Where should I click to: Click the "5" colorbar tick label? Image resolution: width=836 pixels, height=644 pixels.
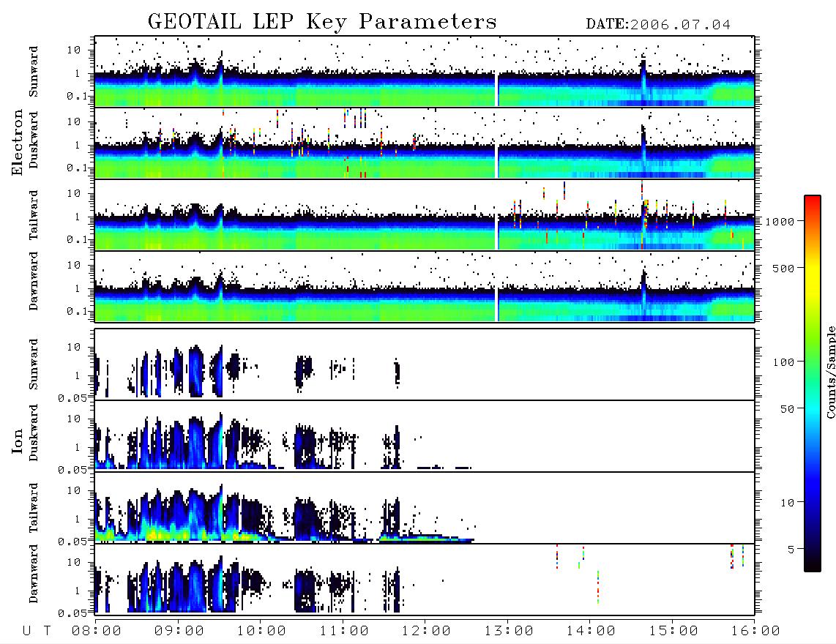click(x=792, y=550)
